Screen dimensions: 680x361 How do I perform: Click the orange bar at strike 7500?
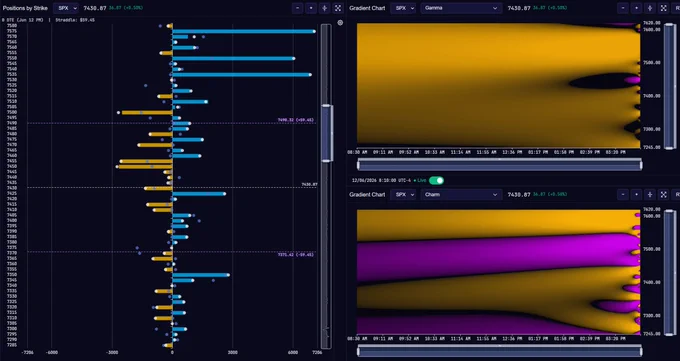[x=147, y=112]
